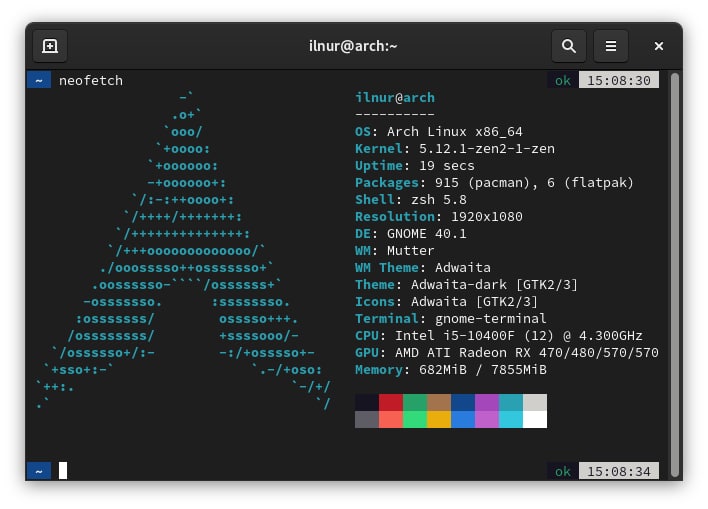Click the light gray color block
The height and width of the screenshot is (509, 708).
point(535,402)
